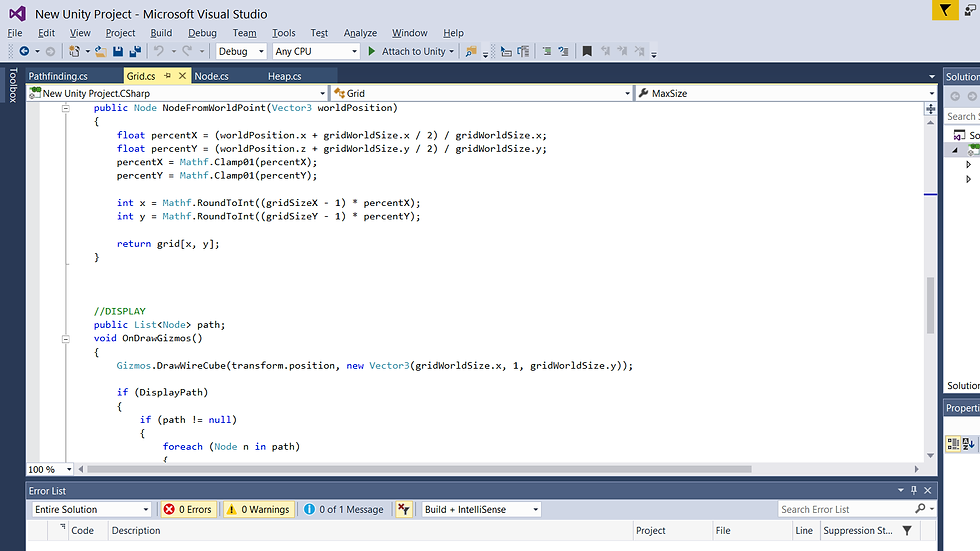Open the Entire Solution scope dropdown
980x551 pixels.
(x=91, y=509)
